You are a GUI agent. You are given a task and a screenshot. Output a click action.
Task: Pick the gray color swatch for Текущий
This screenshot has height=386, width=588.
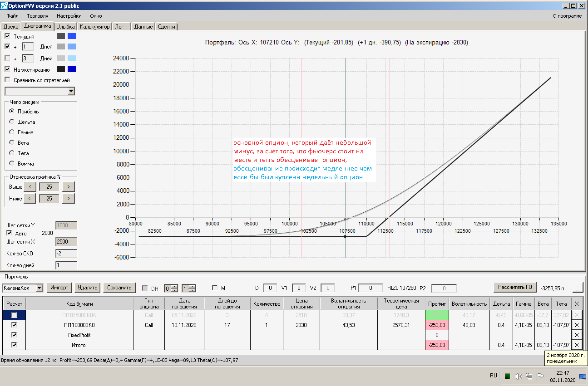coord(61,36)
